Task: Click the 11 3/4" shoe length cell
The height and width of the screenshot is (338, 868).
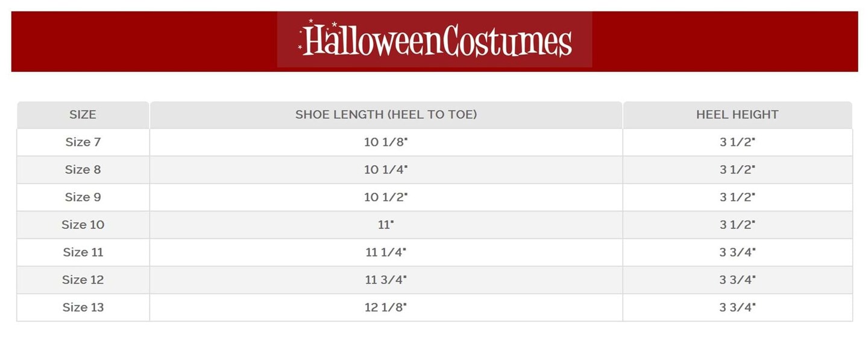Action: coord(386,280)
